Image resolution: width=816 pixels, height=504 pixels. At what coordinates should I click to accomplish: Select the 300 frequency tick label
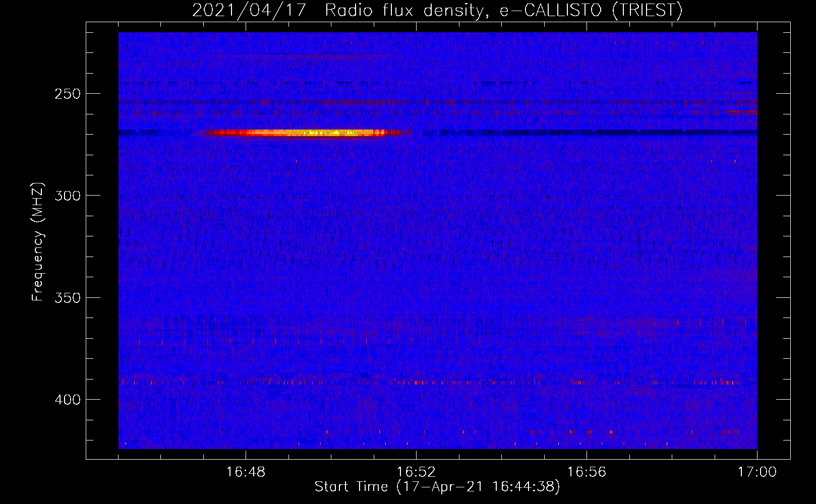pos(68,196)
